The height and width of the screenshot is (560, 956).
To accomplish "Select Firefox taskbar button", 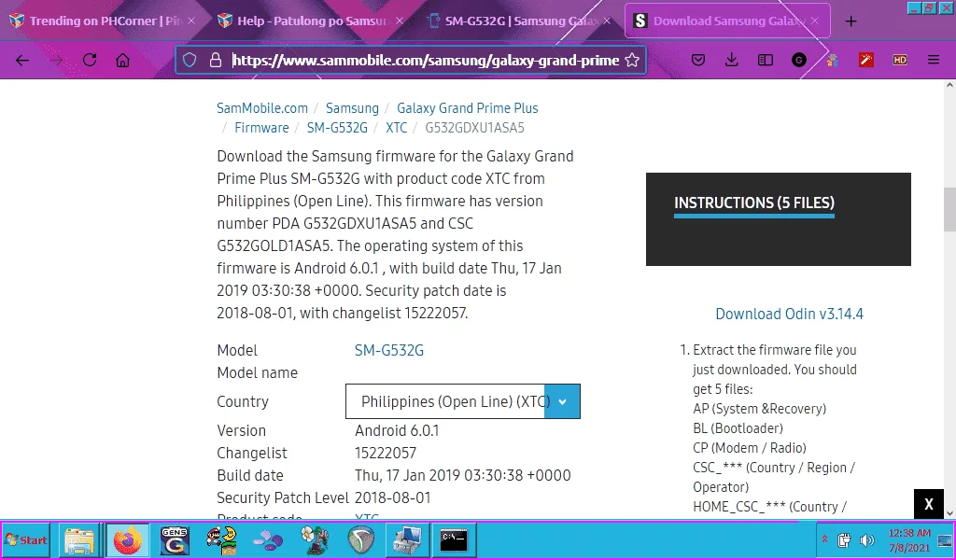I will (127, 539).
